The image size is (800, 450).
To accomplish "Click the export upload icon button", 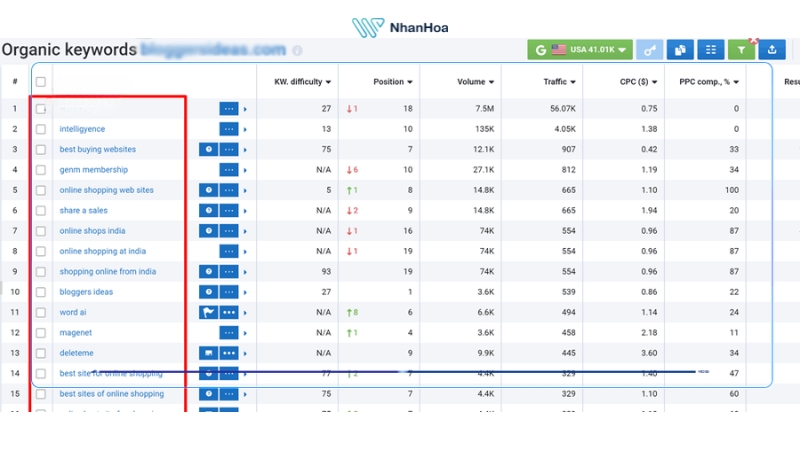I will (772, 50).
